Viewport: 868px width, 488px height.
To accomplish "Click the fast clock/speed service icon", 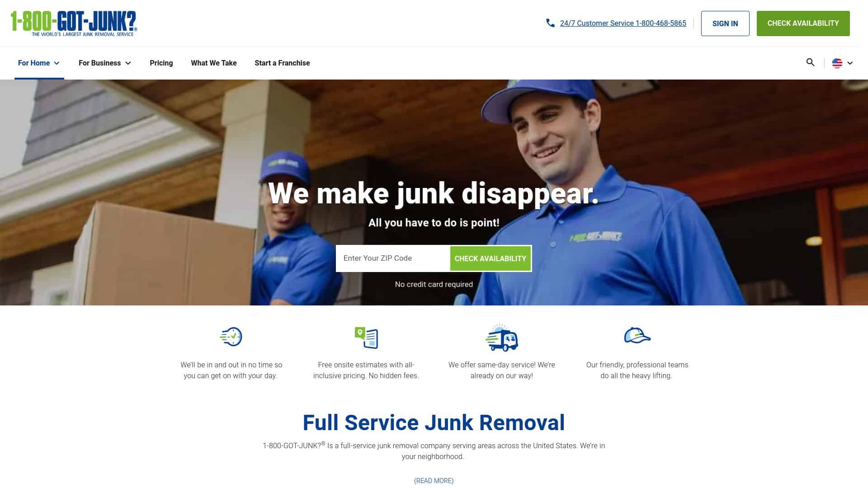I will click(231, 335).
